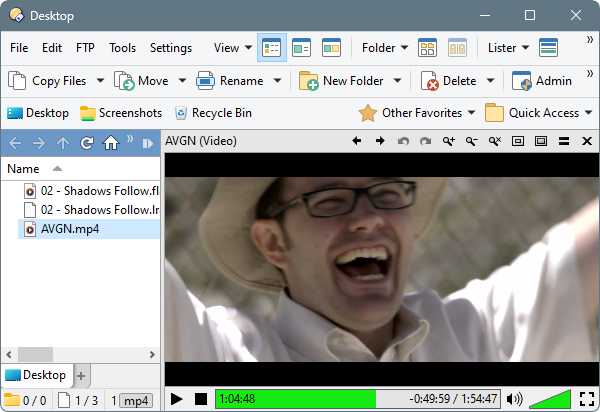
Task: Zoom out the viewer pane
Action: click(471, 141)
